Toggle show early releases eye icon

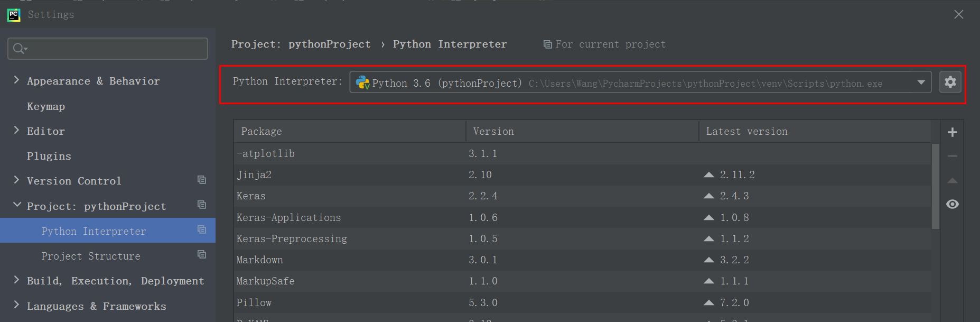953,204
